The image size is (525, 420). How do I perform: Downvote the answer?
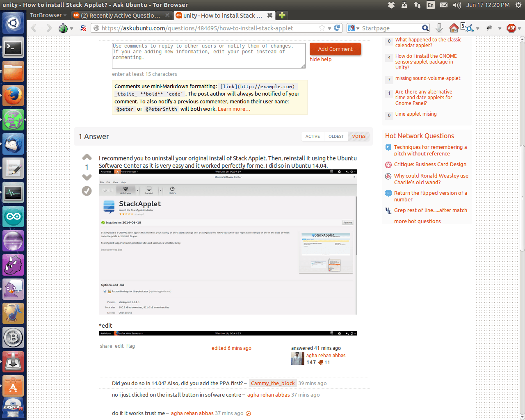pyautogui.click(x=87, y=177)
